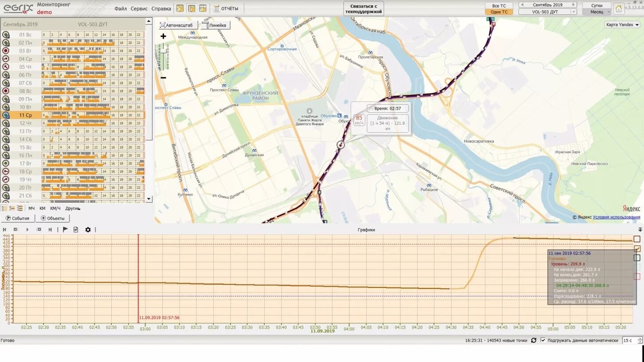This screenshot has width=644, height=362.
Task: Click status icon for 19 Чт row
Action: click(x=6, y=179)
